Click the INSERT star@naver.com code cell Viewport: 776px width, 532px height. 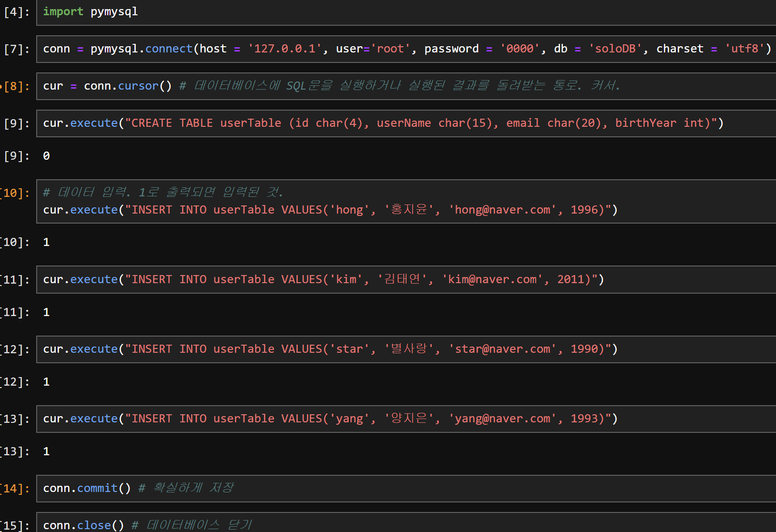(x=406, y=349)
